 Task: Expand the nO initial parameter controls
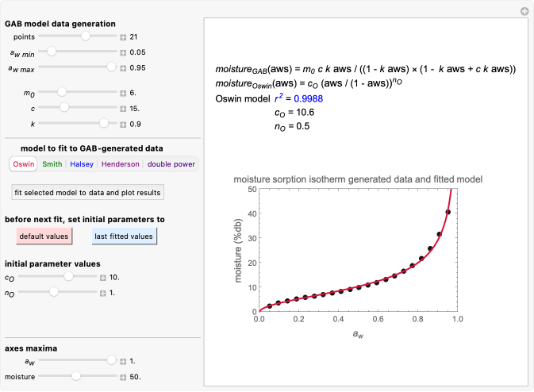click(x=102, y=294)
